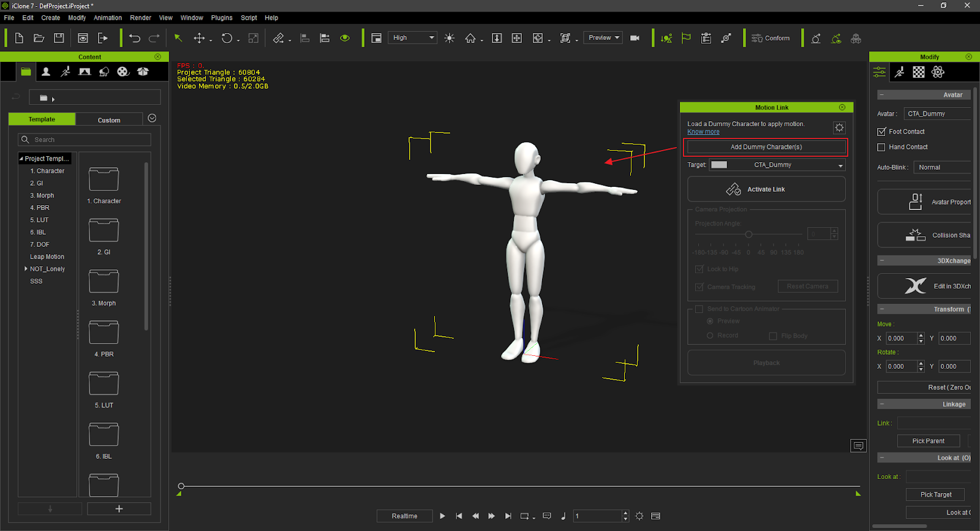Click the Conform toolbar button
Viewport: 980px width, 531px height.
point(771,38)
